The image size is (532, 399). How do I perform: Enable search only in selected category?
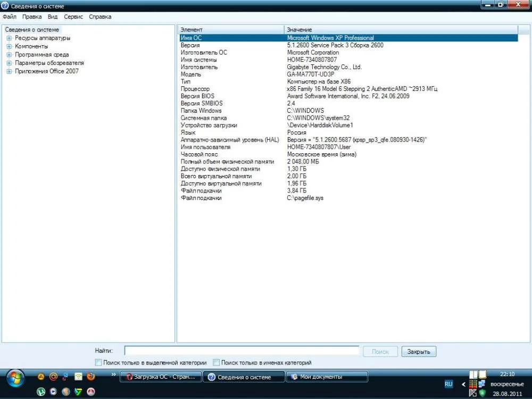98,362
